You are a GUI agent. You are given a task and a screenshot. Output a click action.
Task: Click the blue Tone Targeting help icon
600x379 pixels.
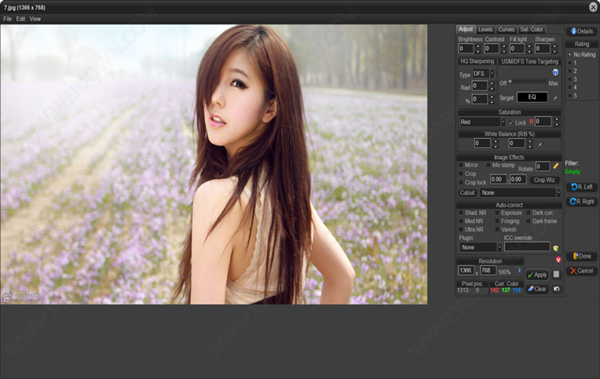point(555,72)
